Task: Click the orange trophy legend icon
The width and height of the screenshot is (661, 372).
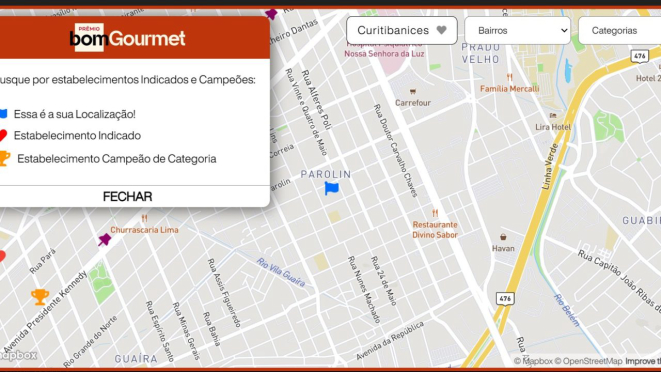Action: click(4, 159)
